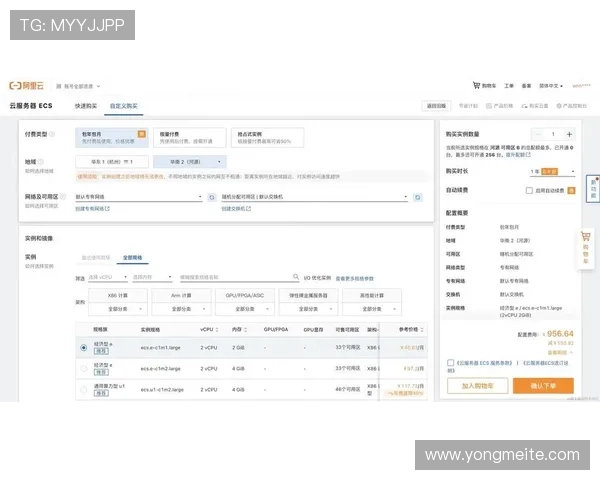Click X86 计算 architecture button

[117, 296]
